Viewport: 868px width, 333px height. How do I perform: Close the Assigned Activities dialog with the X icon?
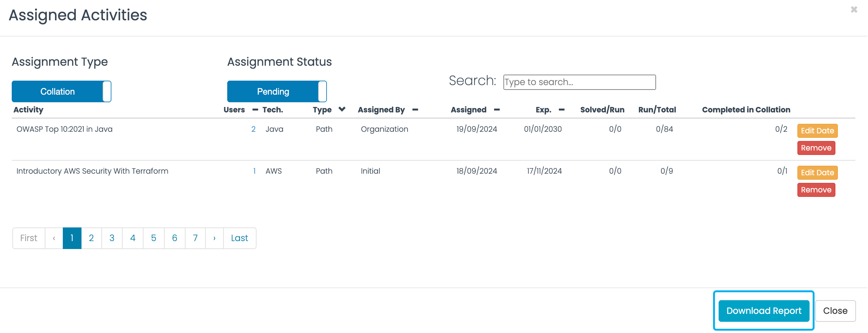pyautogui.click(x=854, y=10)
